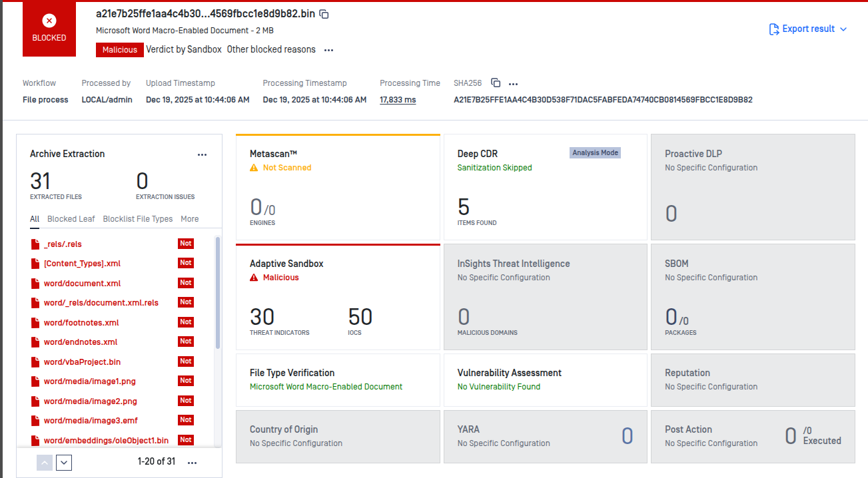The image size is (868, 478).
Task: Click the 17,833 ms processing time link
Action: tap(398, 100)
